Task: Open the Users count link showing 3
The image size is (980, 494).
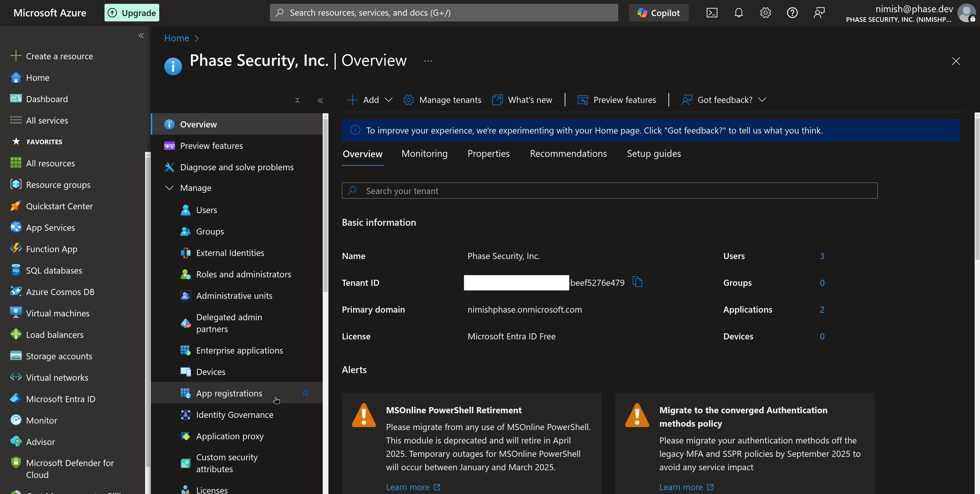Action: click(x=822, y=256)
